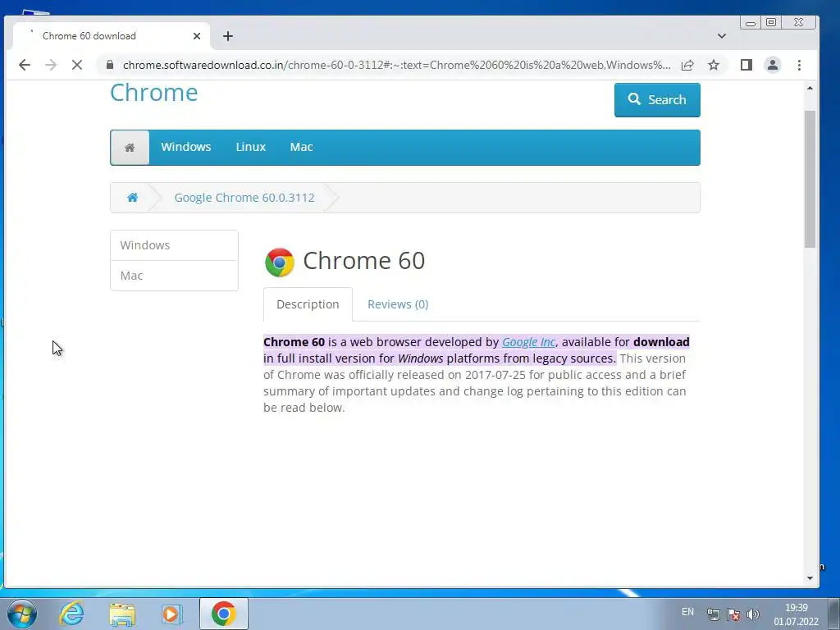Click the EN language indicator
This screenshot has width=840, height=630.
click(x=688, y=612)
